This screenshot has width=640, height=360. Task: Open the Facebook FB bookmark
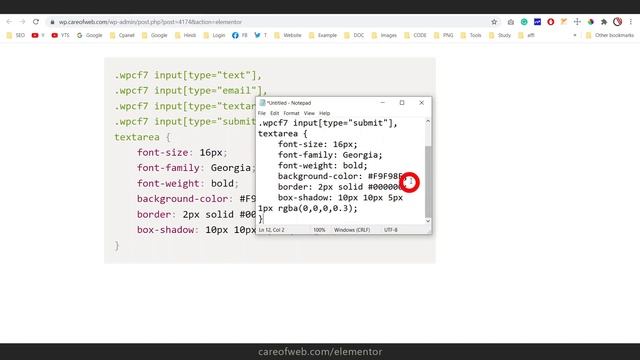pyautogui.click(x=240, y=36)
